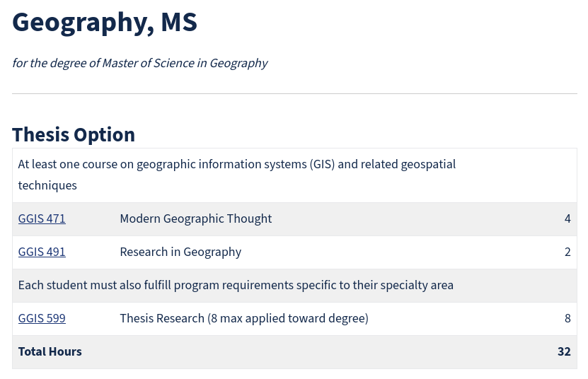The height and width of the screenshot is (379, 588).
Task: Click the word "techniques" in the GIS requirement
Action: (47, 186)
